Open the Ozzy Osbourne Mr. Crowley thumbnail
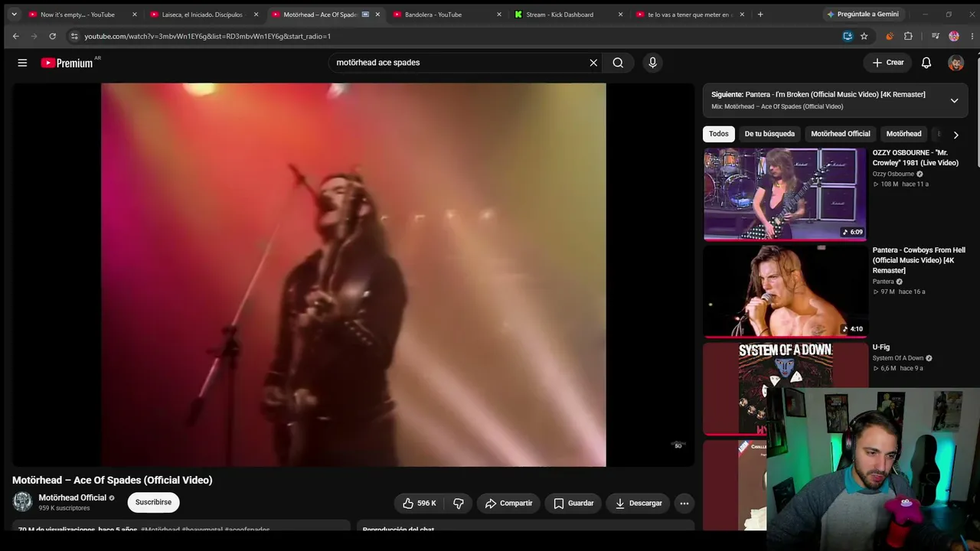Screen dimensions: 980x551 (785, 194)
